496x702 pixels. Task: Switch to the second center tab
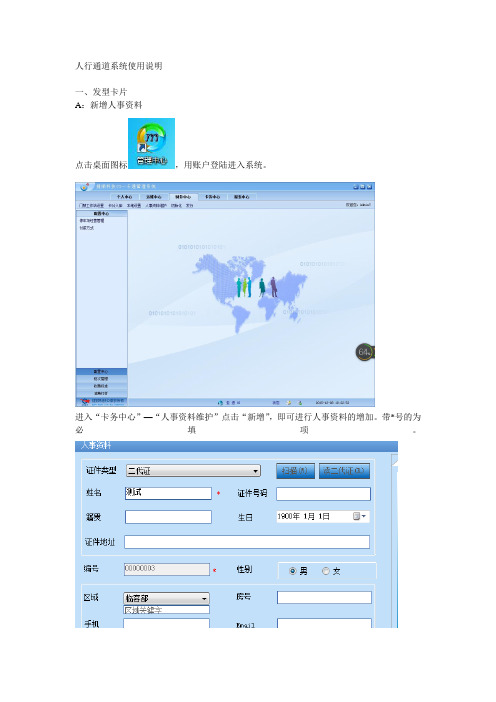(154, 197)
